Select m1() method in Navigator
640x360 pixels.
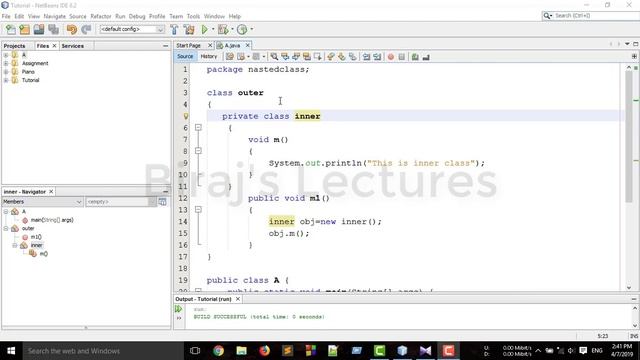coord(36,237)
